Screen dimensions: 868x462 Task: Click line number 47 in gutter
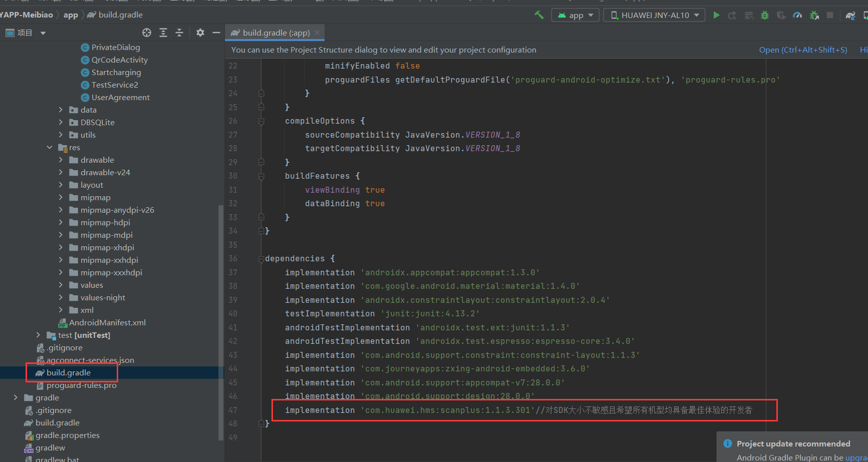233,410
